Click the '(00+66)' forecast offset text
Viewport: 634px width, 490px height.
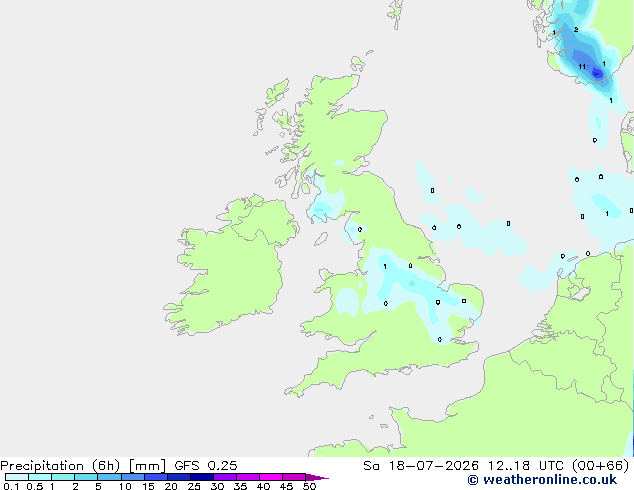601,466
